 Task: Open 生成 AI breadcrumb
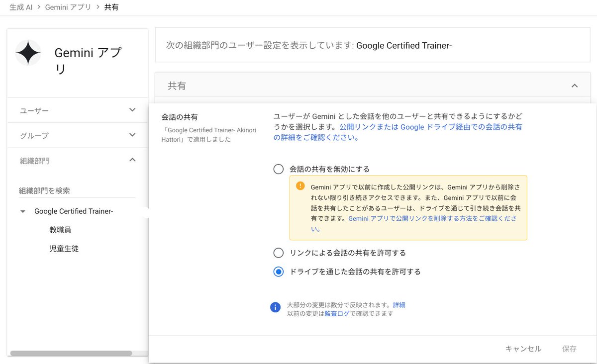21,7
